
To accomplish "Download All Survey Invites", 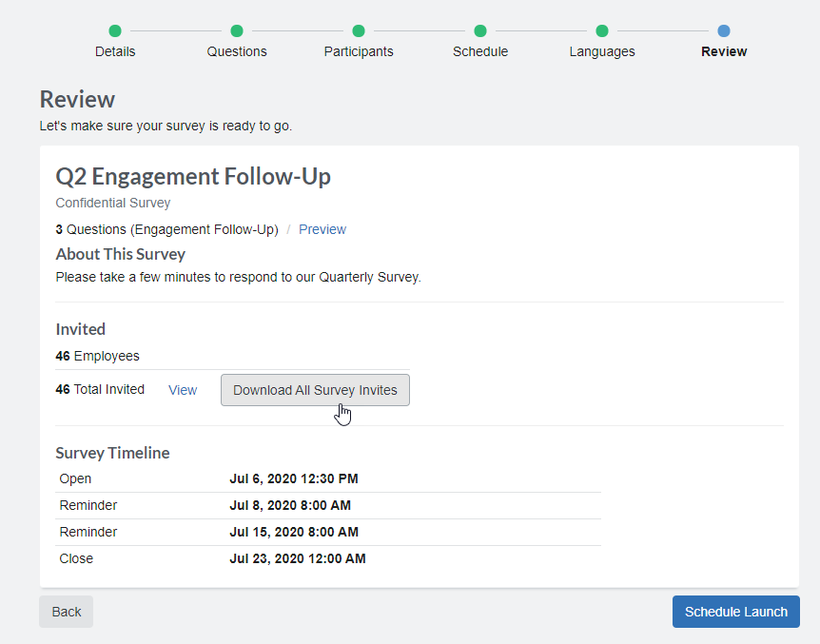I will [x=315, y=390].
